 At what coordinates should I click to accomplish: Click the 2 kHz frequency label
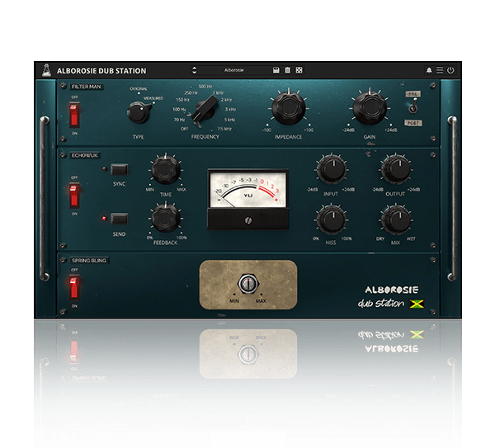click(x=226, y=100)
